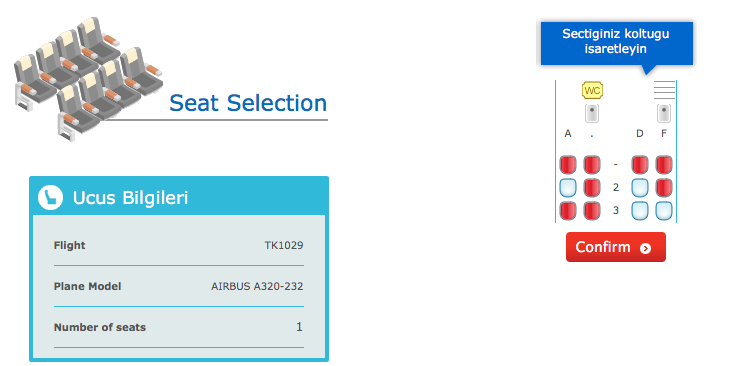
Task: Click the seat icon beside Ucus Bilgileri
Action: point(50,197)
